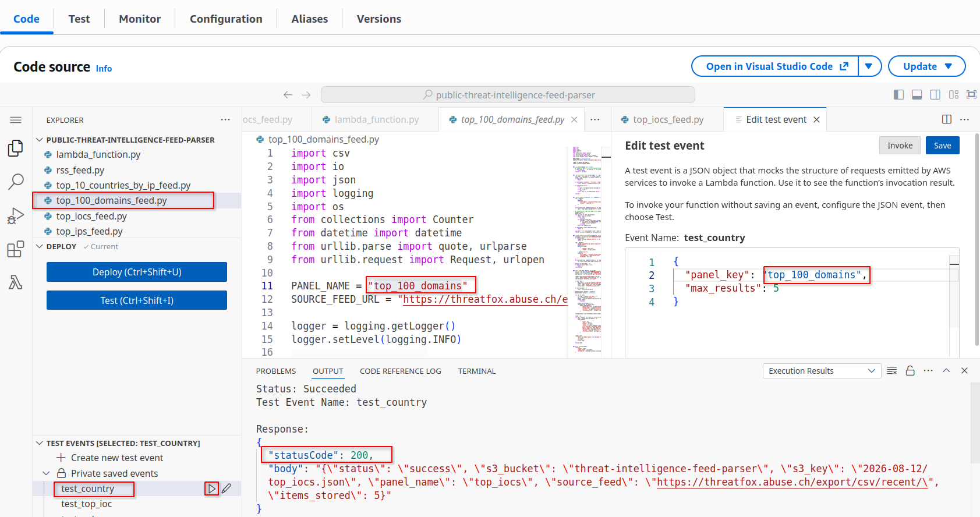Open more actions for left editor group
980x517 pixels.
[x=595, y=119]
